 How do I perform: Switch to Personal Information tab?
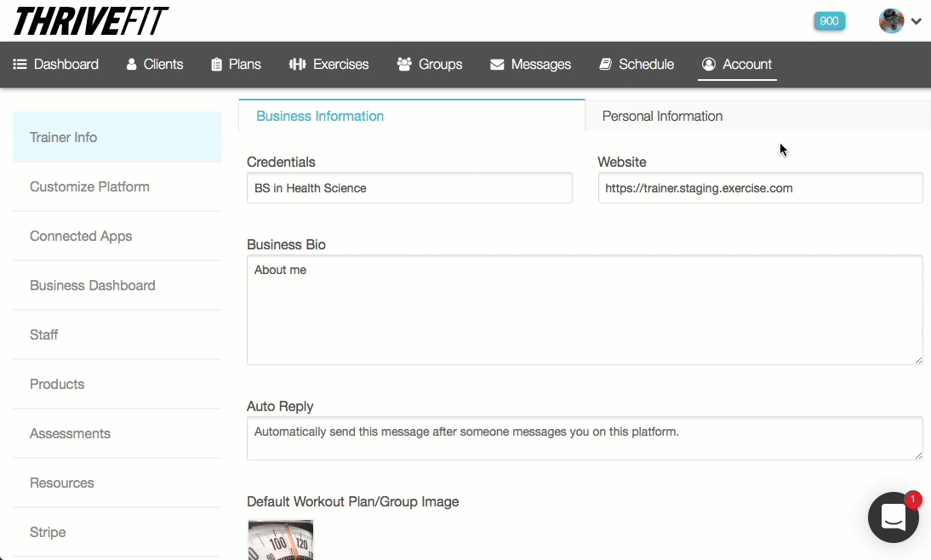click(757, 116)
